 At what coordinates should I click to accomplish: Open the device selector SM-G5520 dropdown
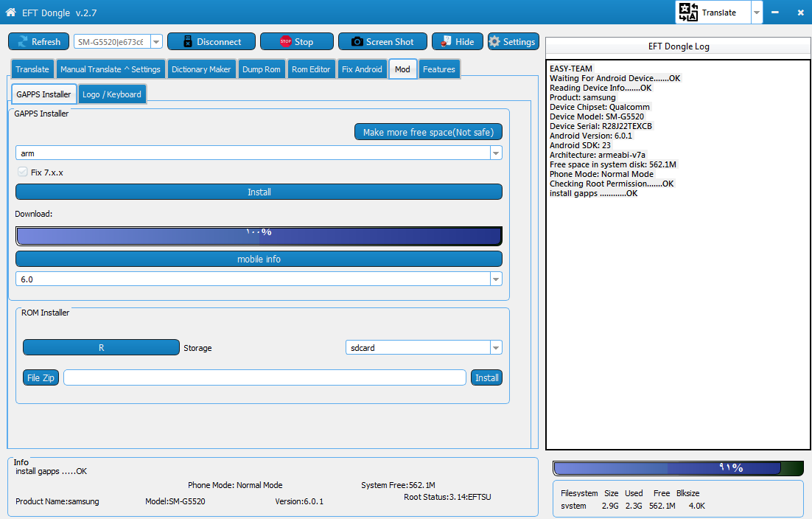coord(156,42)
